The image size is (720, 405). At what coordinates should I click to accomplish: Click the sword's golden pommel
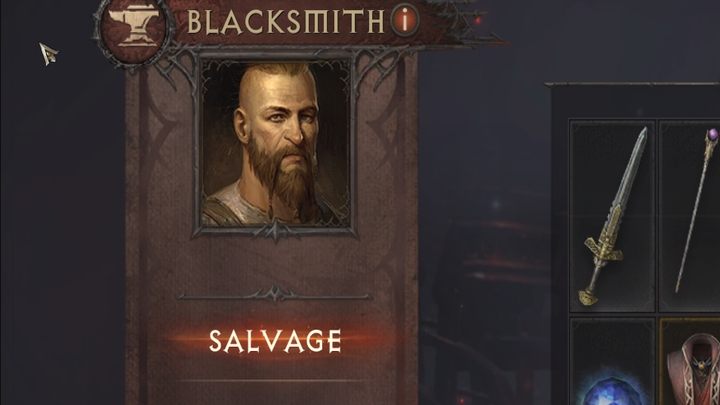[x=589, y=298]
